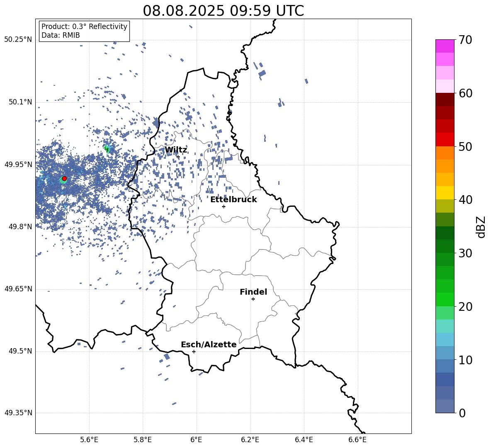Click latitude label 49.5°N
This screenshot has width=491, height=448.
coord(20,351)
